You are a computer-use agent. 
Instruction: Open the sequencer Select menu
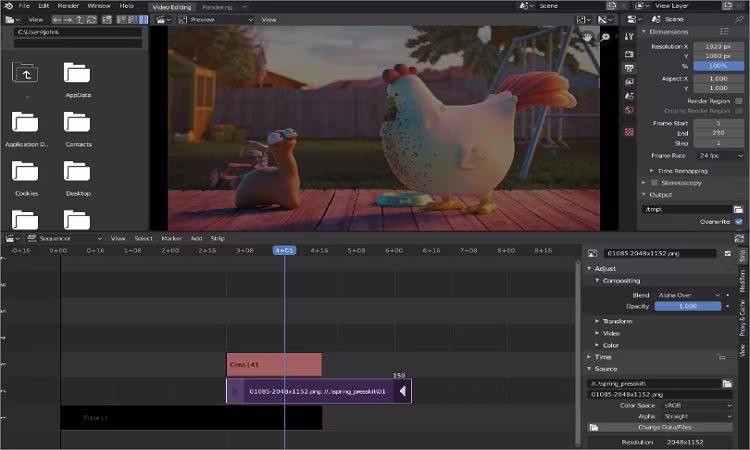click(143, 238)
